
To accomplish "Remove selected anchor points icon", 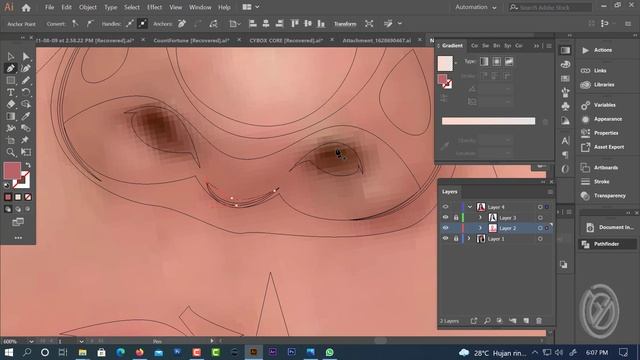I will [x=182, y=24].
